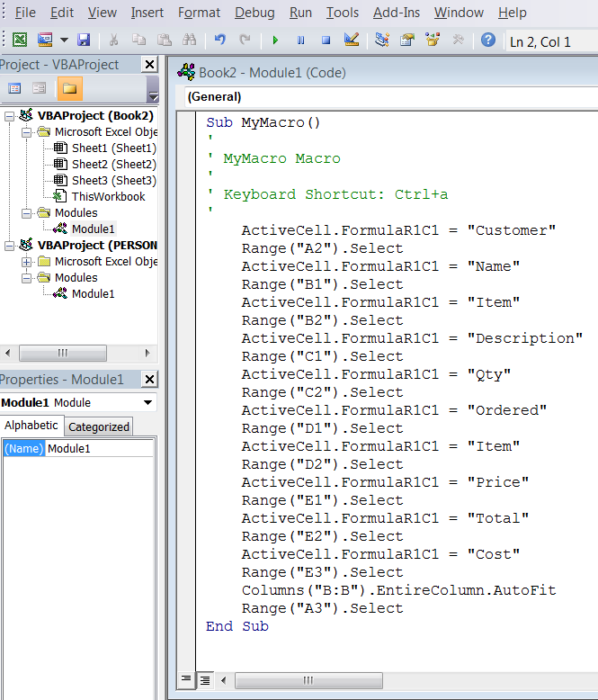Collapse the VBAProject (Book2) tree node
Screen dimensions: 598x700
click(9, 117)
